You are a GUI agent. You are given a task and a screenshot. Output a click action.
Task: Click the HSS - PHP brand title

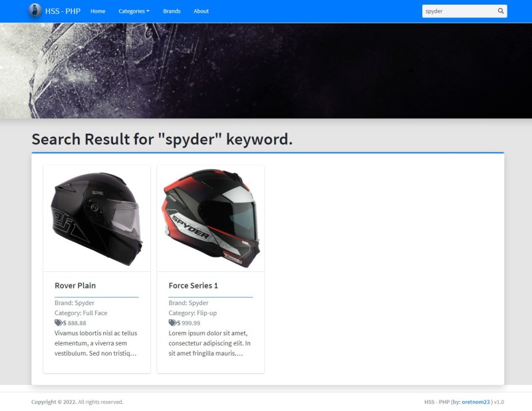63,11
